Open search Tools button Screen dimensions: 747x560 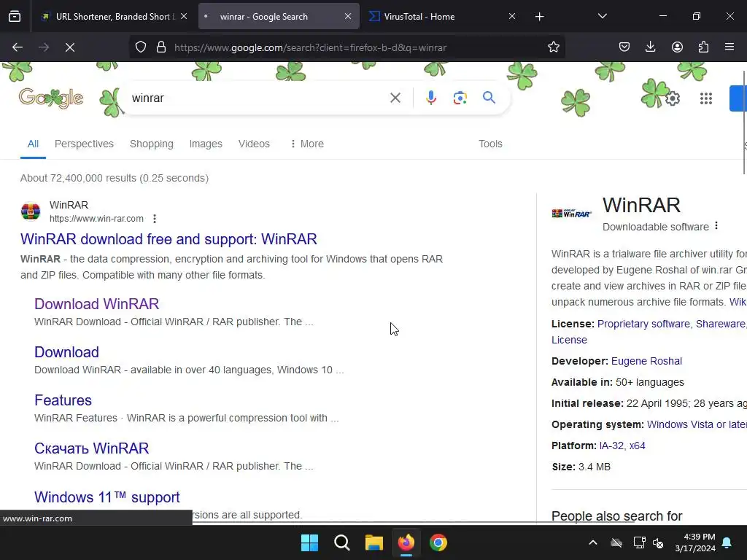(x=490, y=144)
